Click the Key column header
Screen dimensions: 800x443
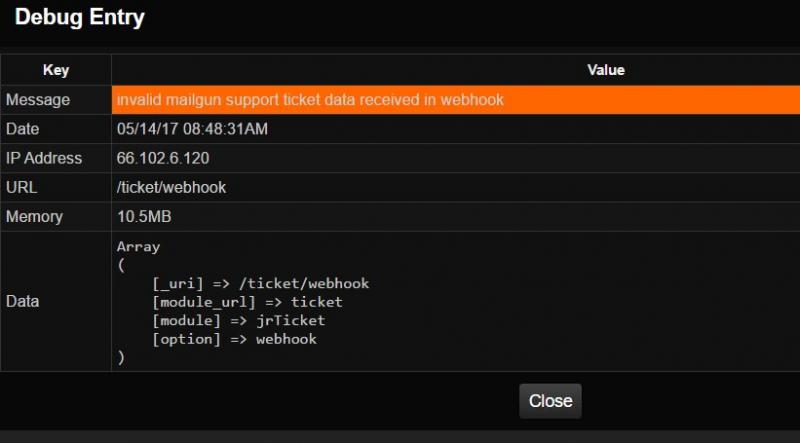click(56, 70)
